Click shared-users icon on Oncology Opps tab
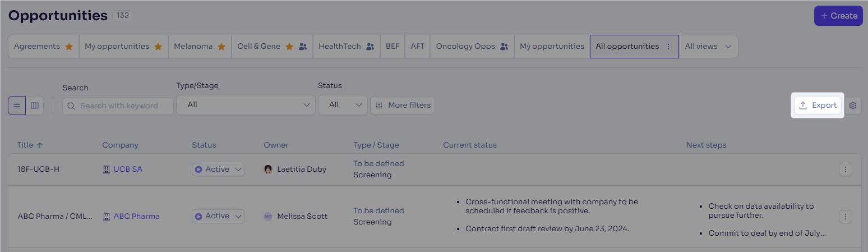The image size is (868, 252). pyautogui.click(x=504, y=47)
